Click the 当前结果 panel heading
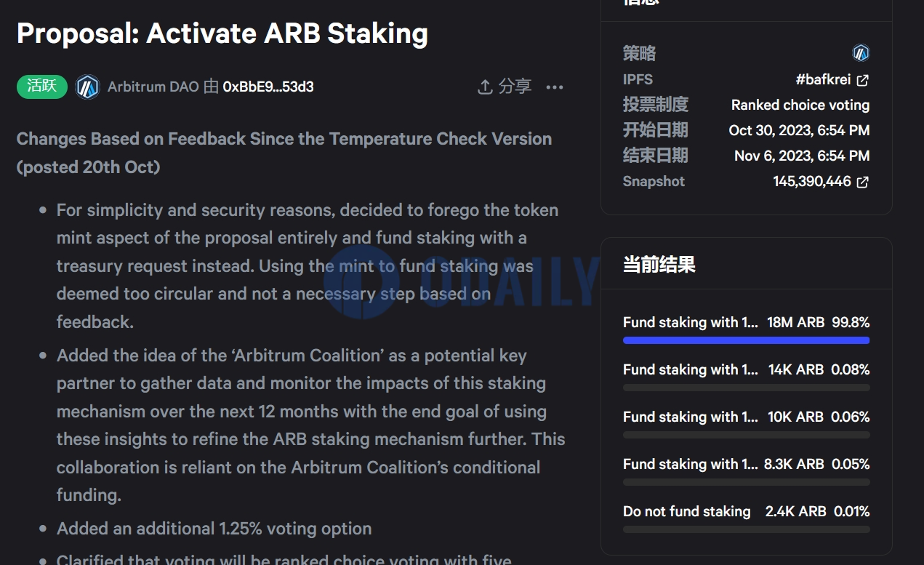This screenshot has height=565, width=924. 659,264
